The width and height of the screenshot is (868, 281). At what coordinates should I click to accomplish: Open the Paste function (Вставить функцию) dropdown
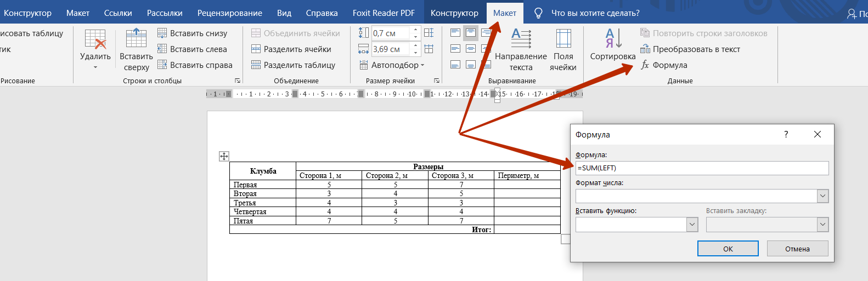tap(692, 225)
